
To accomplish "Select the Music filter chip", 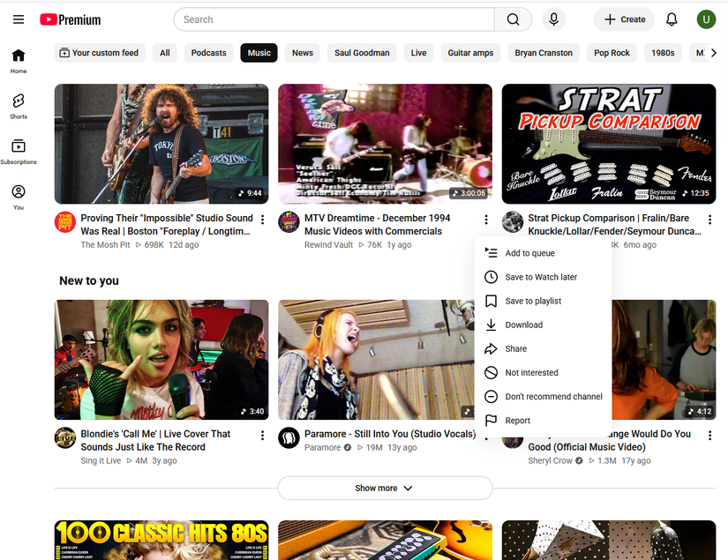I will pyautogui.click(x=259, y=53).
